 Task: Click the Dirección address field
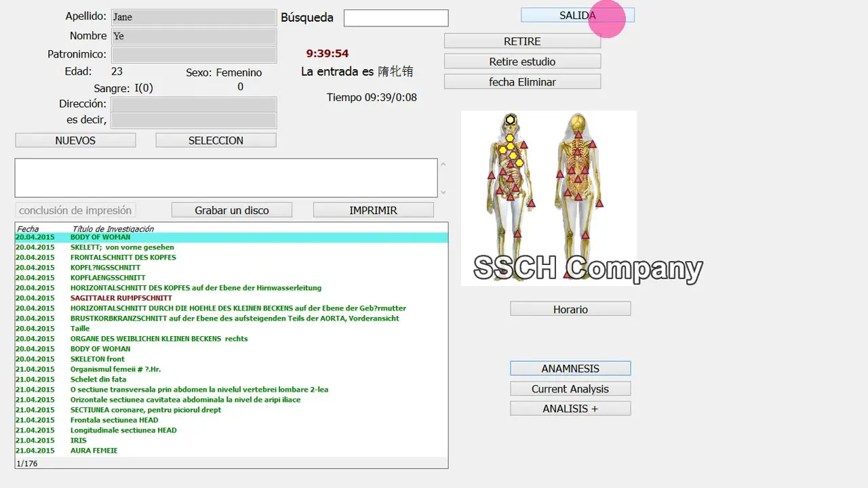coord(194,104)
